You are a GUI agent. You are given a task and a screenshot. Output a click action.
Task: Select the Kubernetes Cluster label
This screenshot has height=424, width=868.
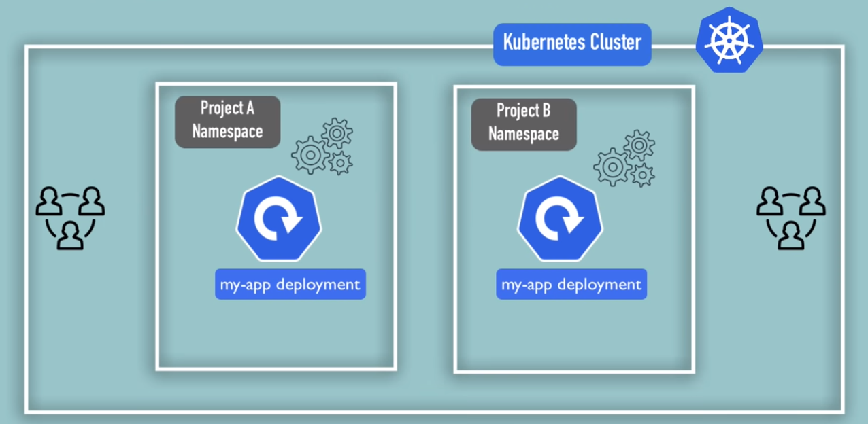coord(571,43)
